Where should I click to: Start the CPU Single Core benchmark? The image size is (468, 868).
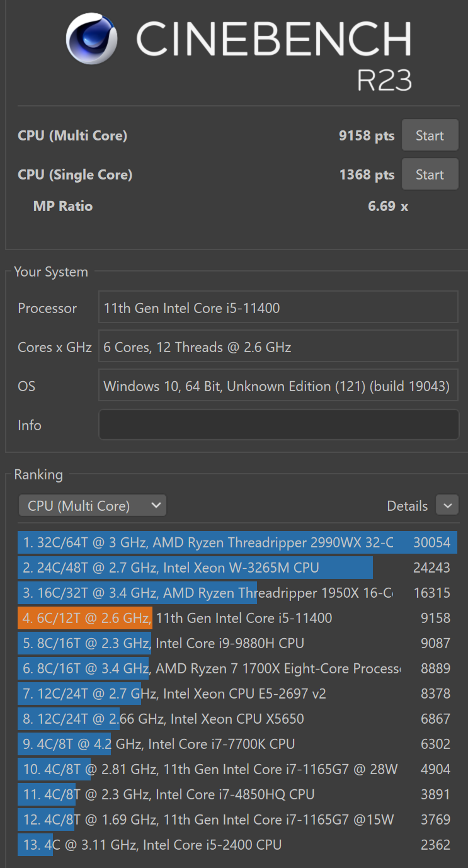pos(430,174)
